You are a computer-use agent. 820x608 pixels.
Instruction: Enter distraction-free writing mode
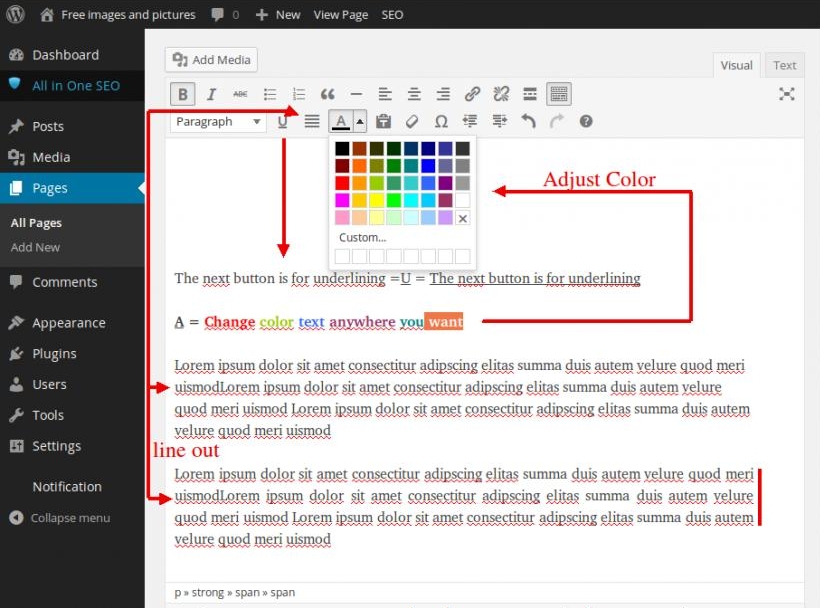(787, 94)
